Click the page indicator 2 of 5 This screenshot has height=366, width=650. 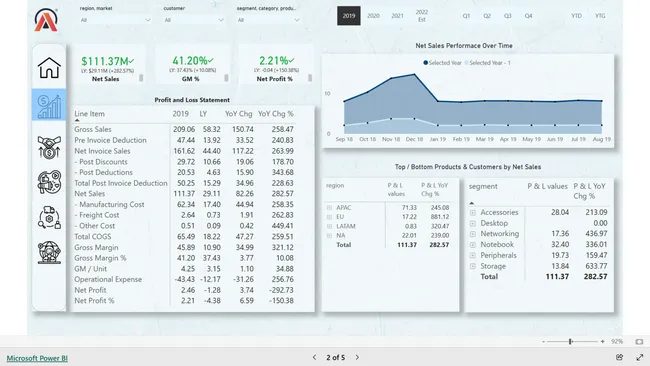(x=335, y=357)
